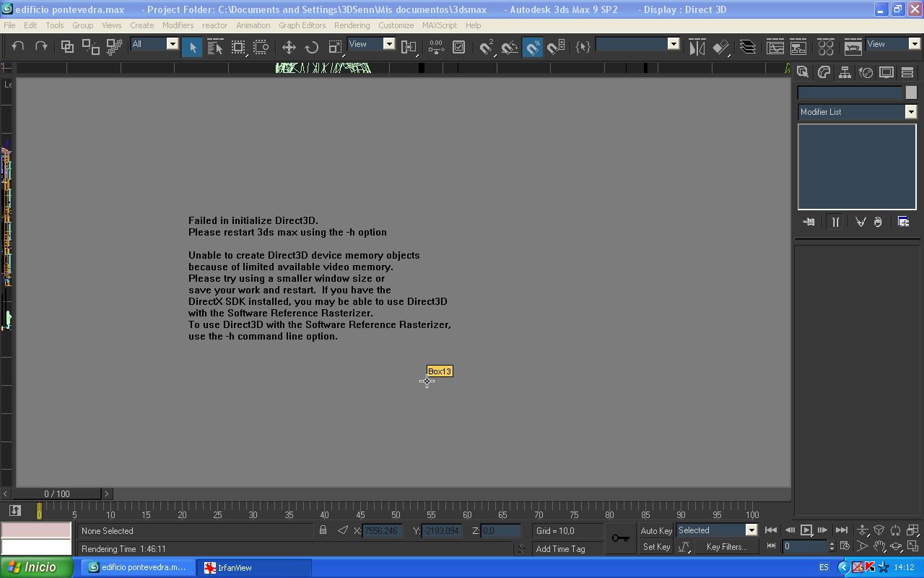The height and width of the screenshot is (578, 924).
Task: Select the Field-of-View viewport control
Action: pos(863,546)
